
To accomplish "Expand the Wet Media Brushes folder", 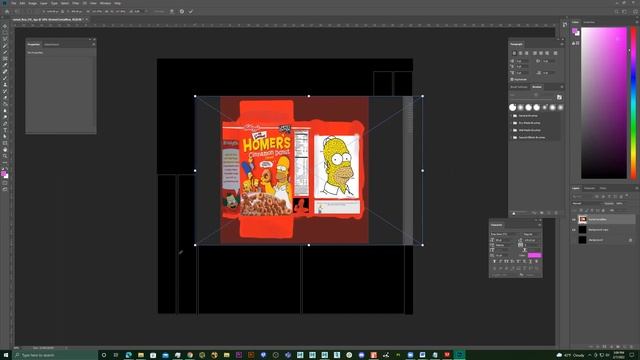I will (510, 130).
